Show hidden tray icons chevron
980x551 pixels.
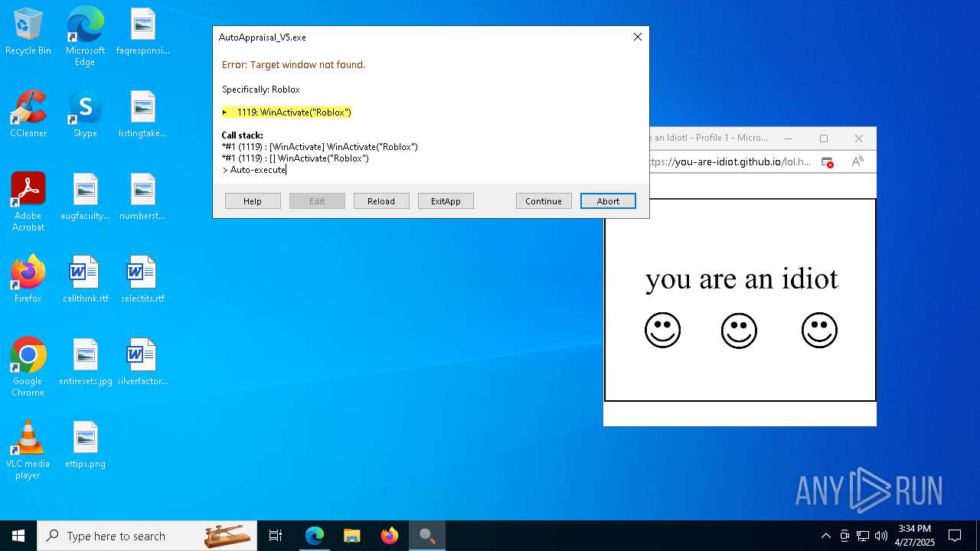pos(825,536)
